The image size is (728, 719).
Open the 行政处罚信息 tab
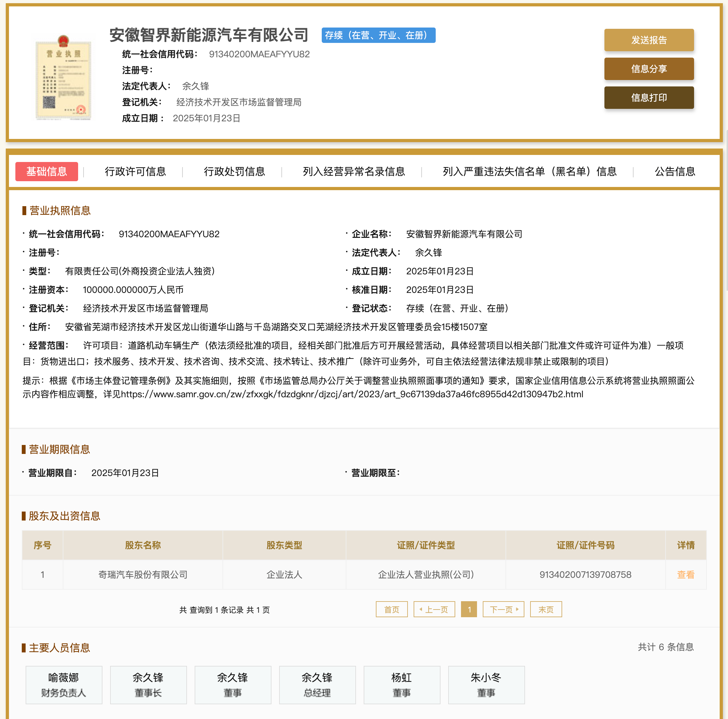click(234, 172)
